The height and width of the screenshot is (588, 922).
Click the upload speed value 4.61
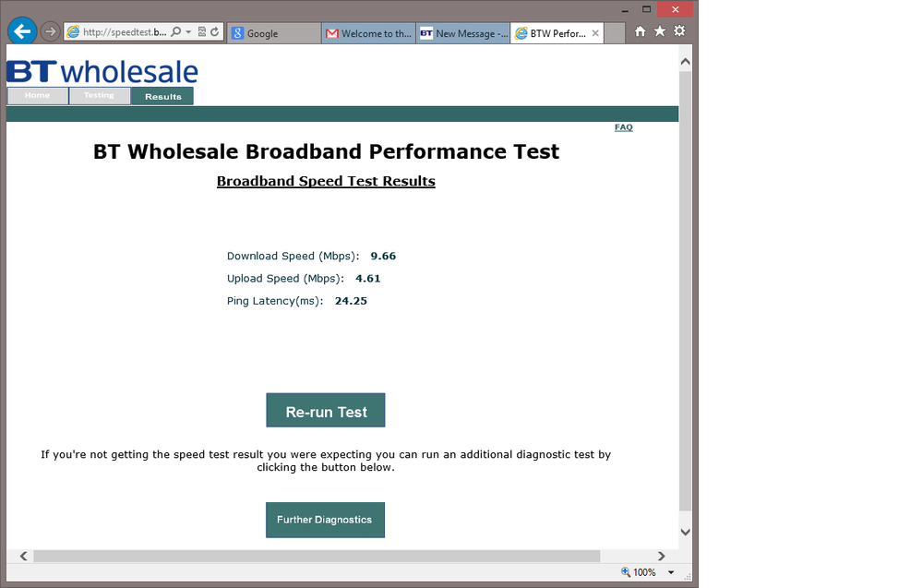click(x=368, y=278)
